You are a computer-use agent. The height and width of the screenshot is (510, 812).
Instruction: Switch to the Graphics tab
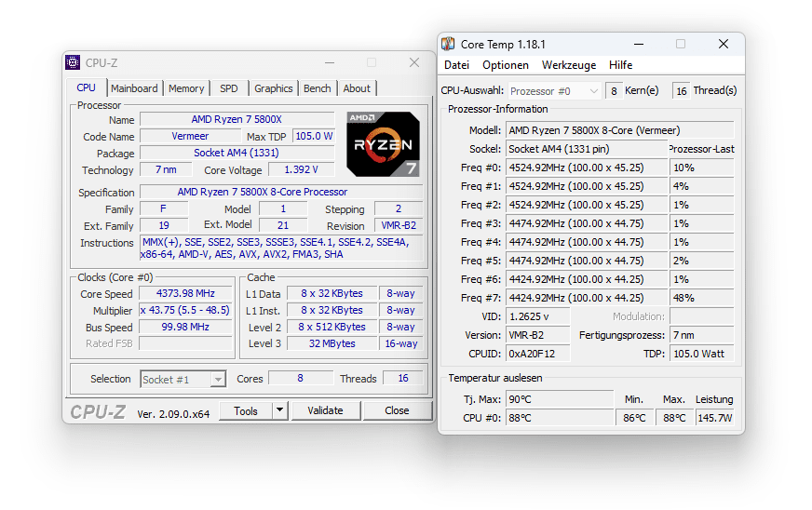click(274, 88)
